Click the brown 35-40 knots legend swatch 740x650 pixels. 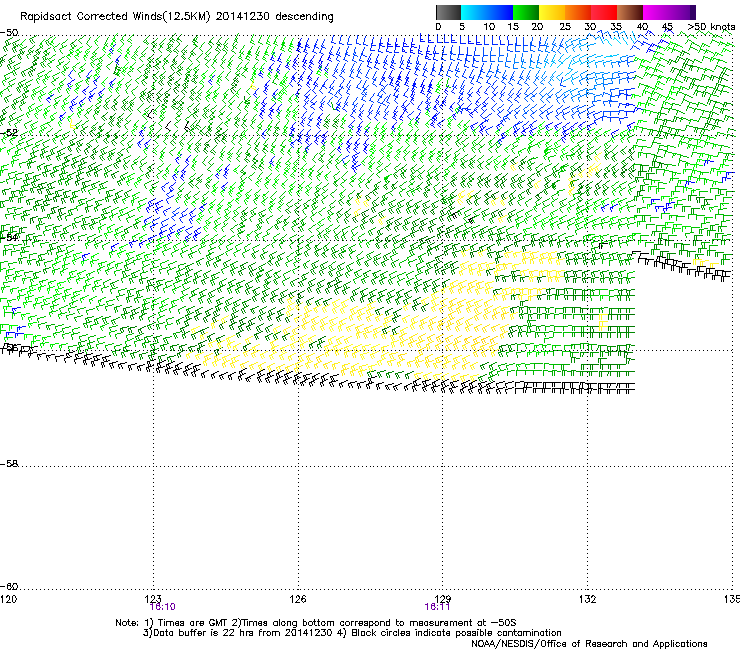(x=630, y=12)
